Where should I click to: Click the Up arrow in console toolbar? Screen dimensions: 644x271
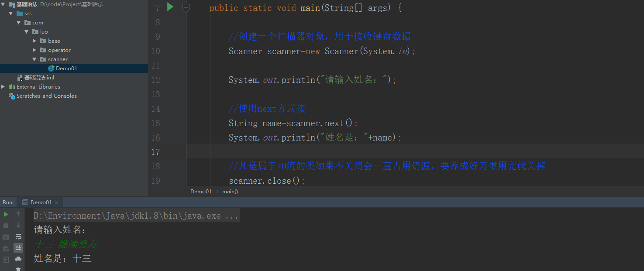pos(18,214)
